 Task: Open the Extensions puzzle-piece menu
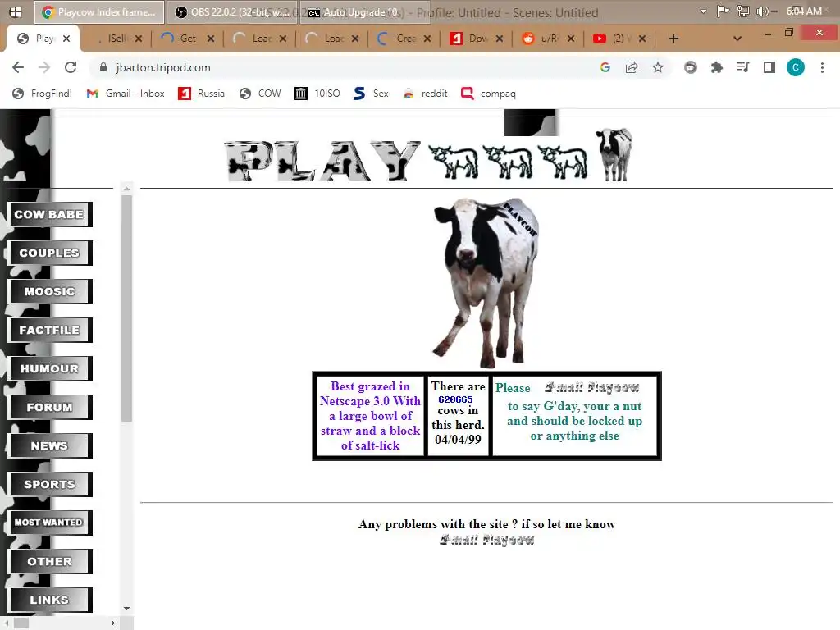716,67
